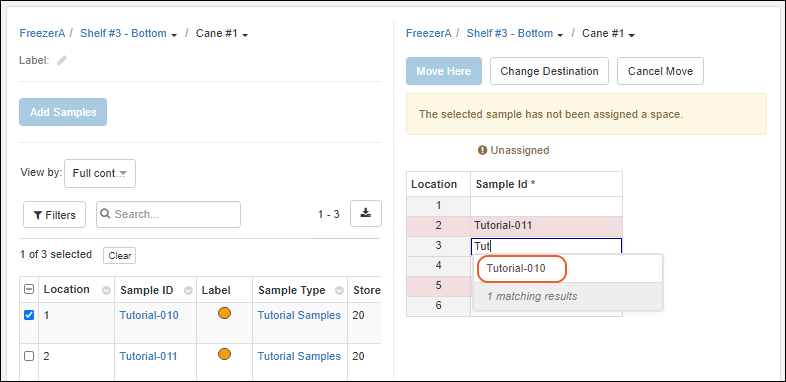Click the download export icon button
The width and height of the screenshot is (786, 382).
tap(366, 214)
